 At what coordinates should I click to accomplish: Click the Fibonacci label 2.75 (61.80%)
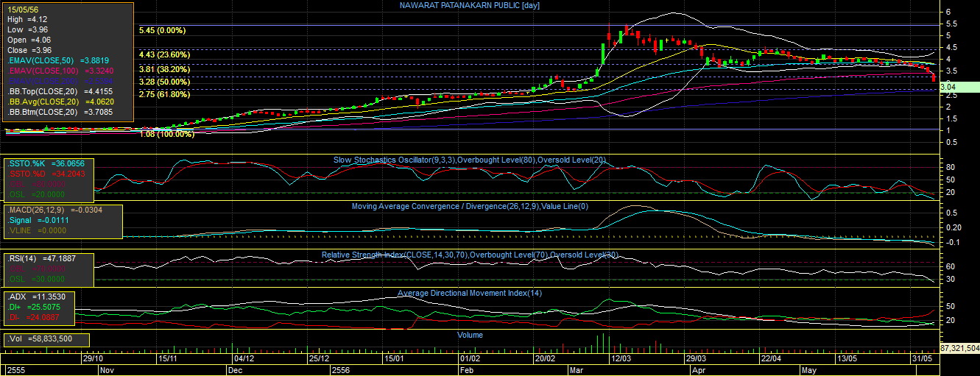click(x=165, y=94)
